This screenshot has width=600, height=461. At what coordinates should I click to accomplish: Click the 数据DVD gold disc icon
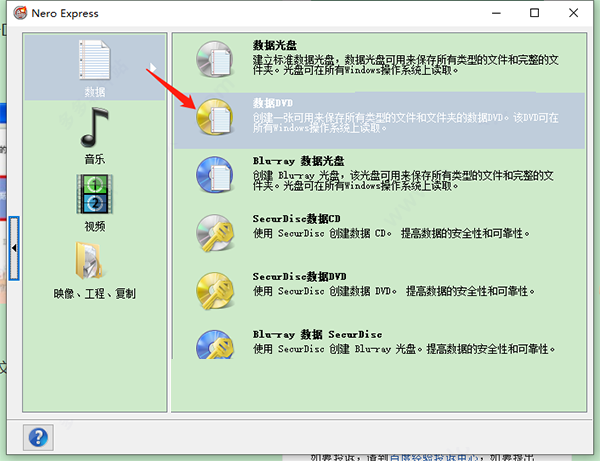pos(215,117)
